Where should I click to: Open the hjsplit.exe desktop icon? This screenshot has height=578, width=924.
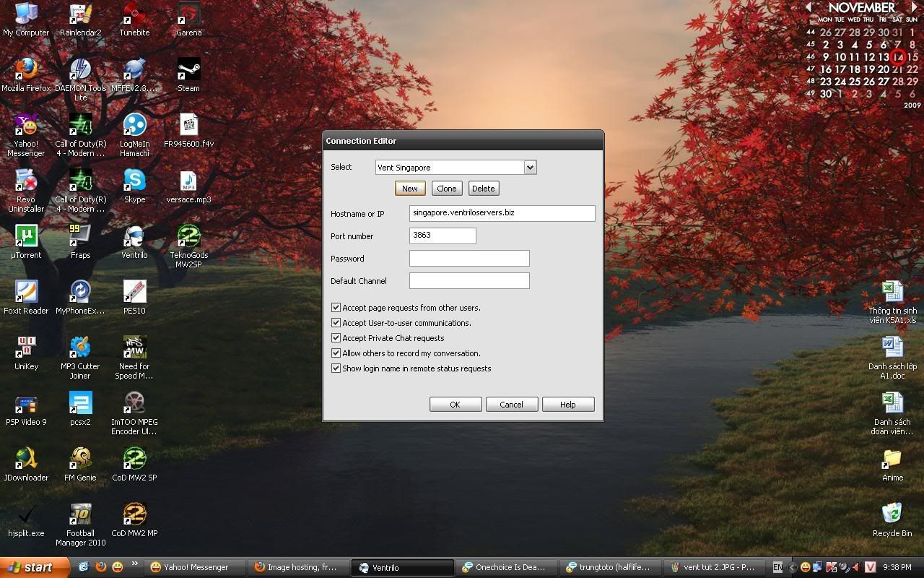coord(26,520)
